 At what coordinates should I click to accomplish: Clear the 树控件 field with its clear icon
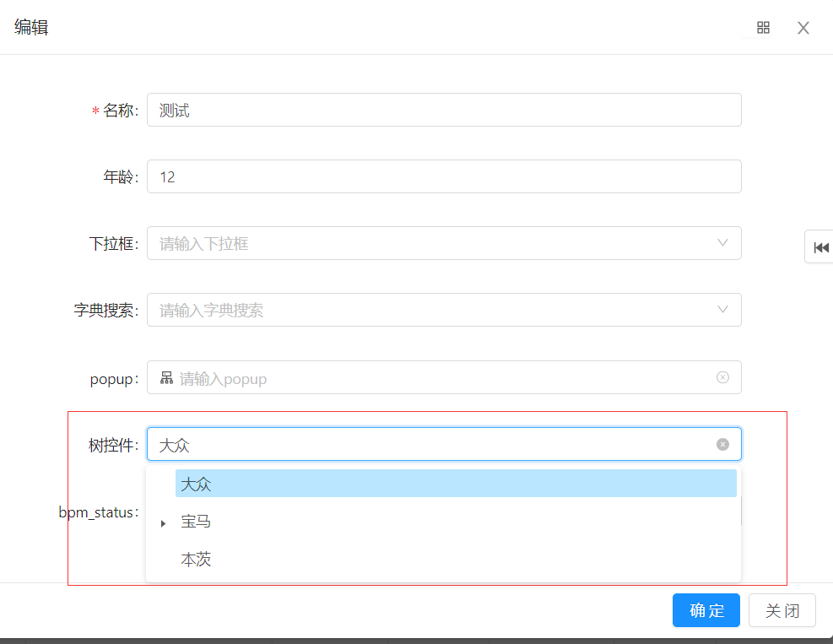722,444
